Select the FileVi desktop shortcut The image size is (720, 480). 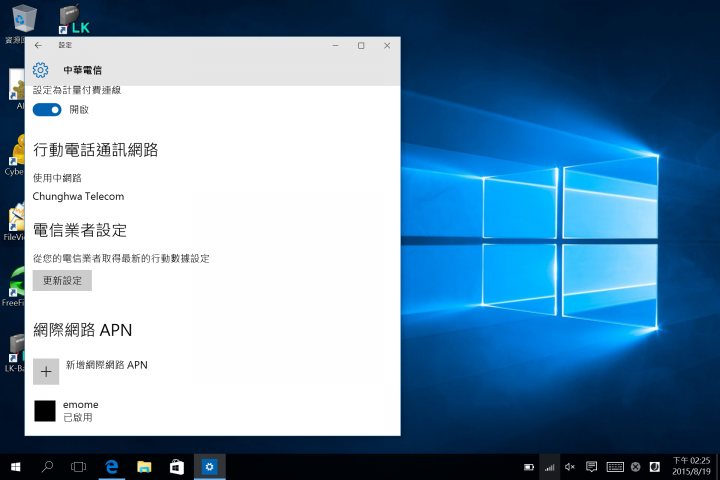click(15, 221)
